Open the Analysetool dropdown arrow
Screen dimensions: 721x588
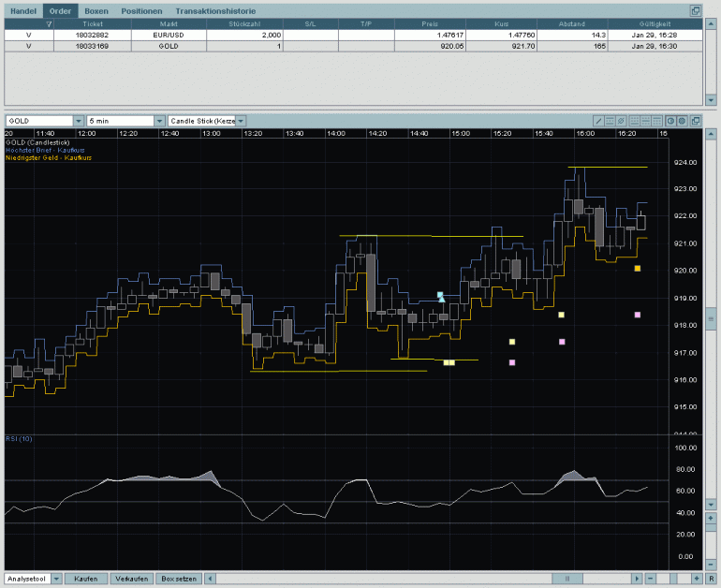pos(56,579)
